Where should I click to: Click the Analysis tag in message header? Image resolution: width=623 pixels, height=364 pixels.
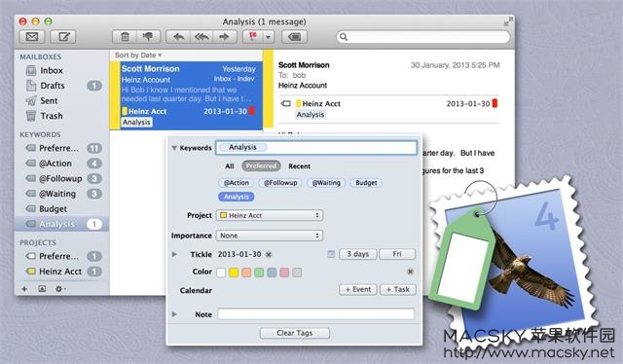[x=311, y=115]
